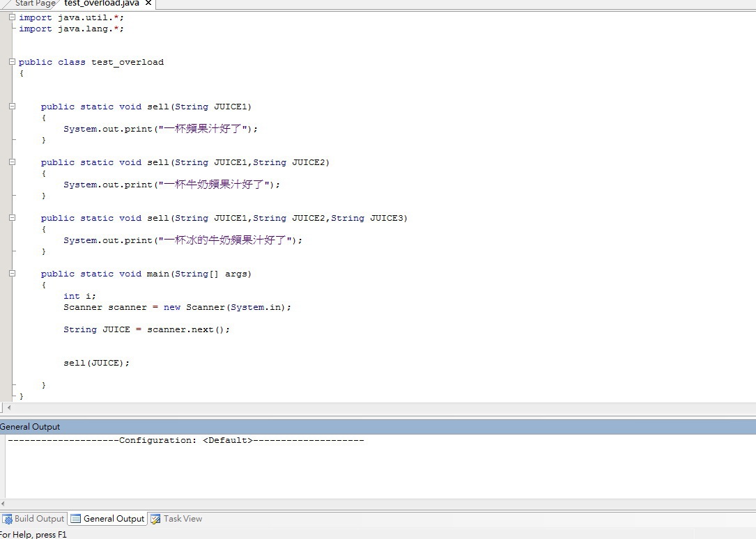
Task: Close the test_overload.java tab with X
Action: (148, 3)
